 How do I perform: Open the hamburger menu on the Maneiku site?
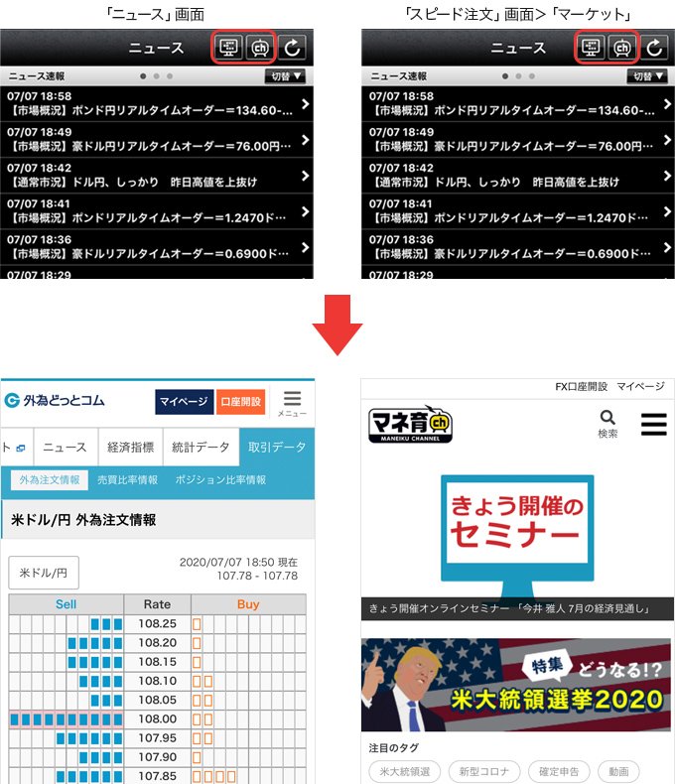(653, 424)
